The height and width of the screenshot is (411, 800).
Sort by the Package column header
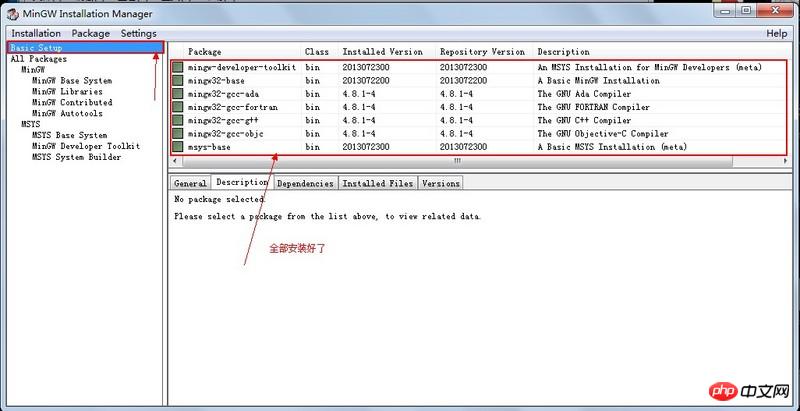click(x=242, y=52)
